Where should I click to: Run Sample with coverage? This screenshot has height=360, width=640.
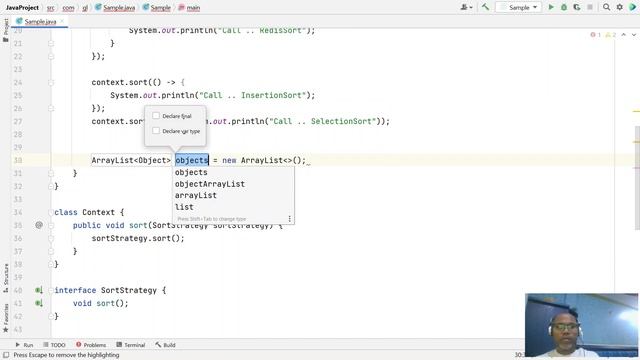(577, 7)
